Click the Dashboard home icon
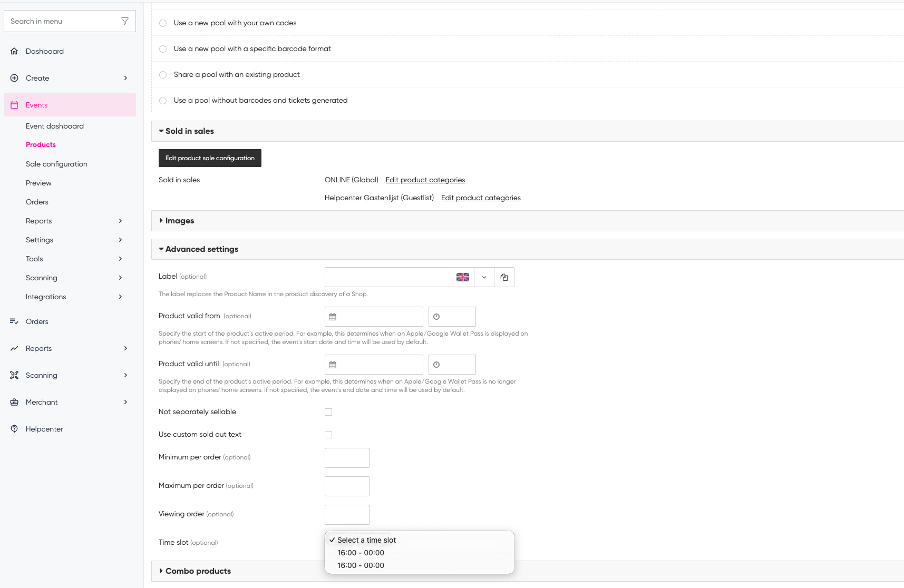Screen dimensions: 904x588 (x=14, y=51)
